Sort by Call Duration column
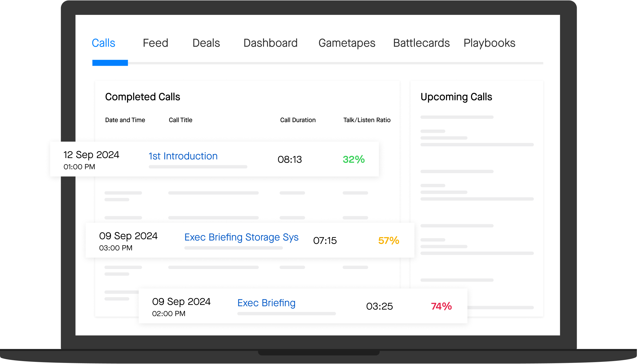Screen dimensions: 639x364 [297, 120]
